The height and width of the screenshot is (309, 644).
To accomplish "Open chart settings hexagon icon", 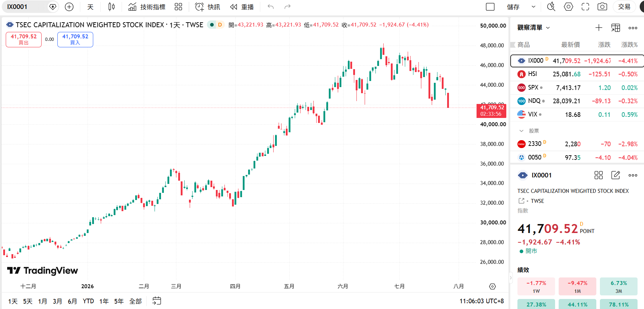I will point(568,7).
